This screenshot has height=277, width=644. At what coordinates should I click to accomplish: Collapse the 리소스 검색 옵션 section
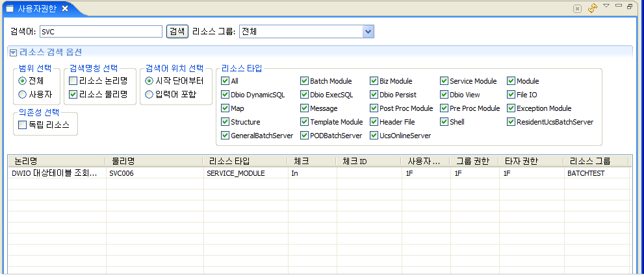(x=13, y=52)
